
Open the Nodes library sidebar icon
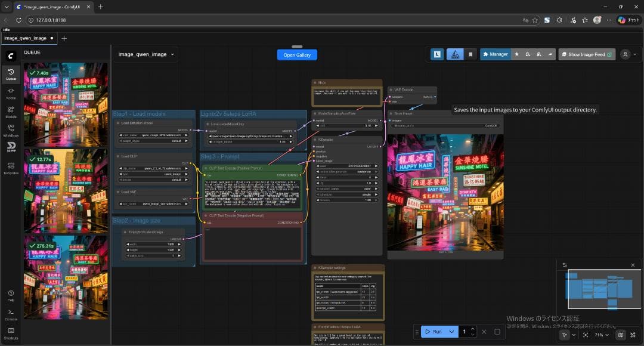[11, 92]
